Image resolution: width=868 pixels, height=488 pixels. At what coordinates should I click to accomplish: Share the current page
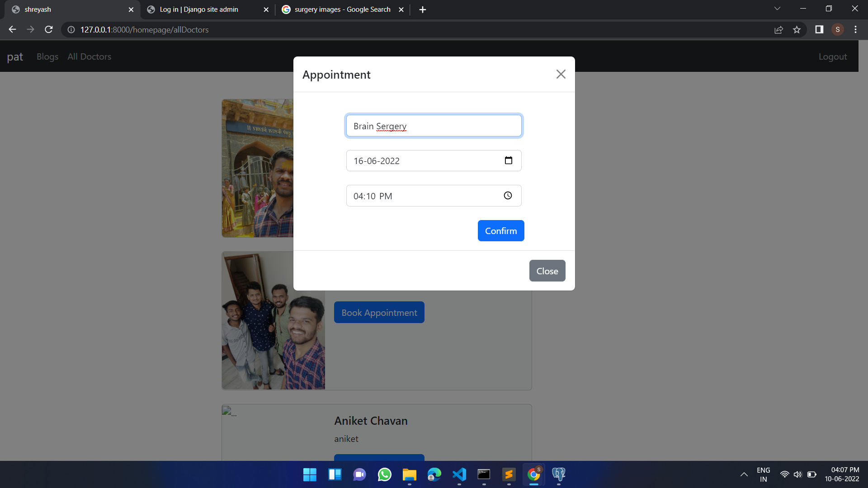778,29
